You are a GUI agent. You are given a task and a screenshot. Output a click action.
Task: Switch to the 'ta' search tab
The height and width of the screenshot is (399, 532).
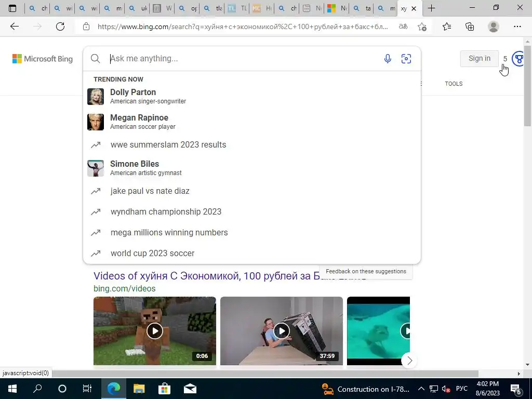pos(362,8)
